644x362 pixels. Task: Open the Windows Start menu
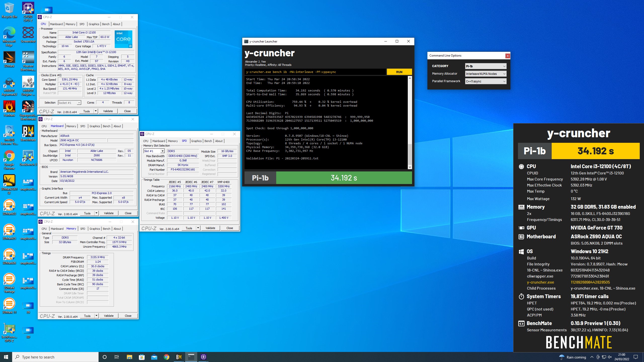click(6, 357)
